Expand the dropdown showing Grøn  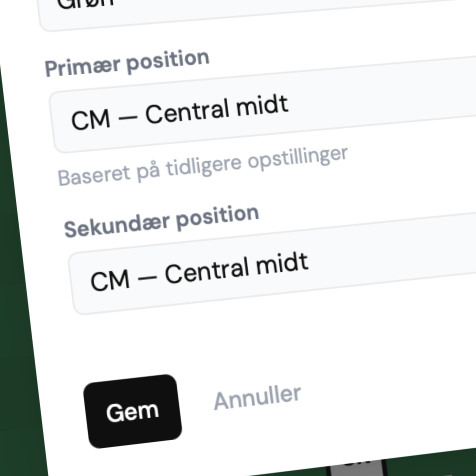[x=248, y=10]
